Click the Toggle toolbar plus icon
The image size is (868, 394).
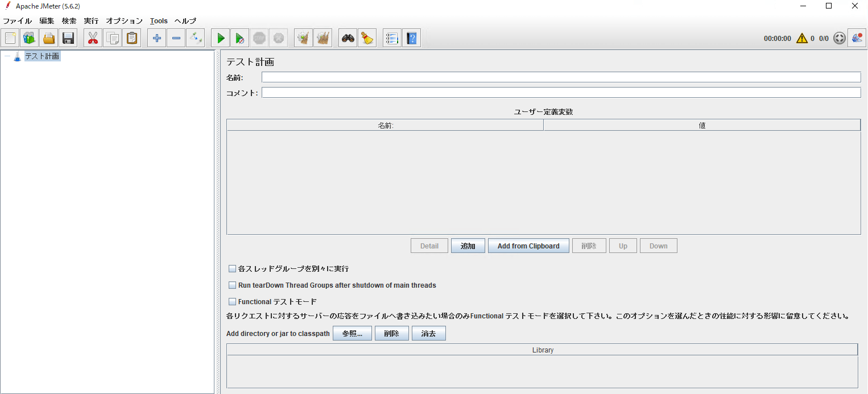coord(195,38)
